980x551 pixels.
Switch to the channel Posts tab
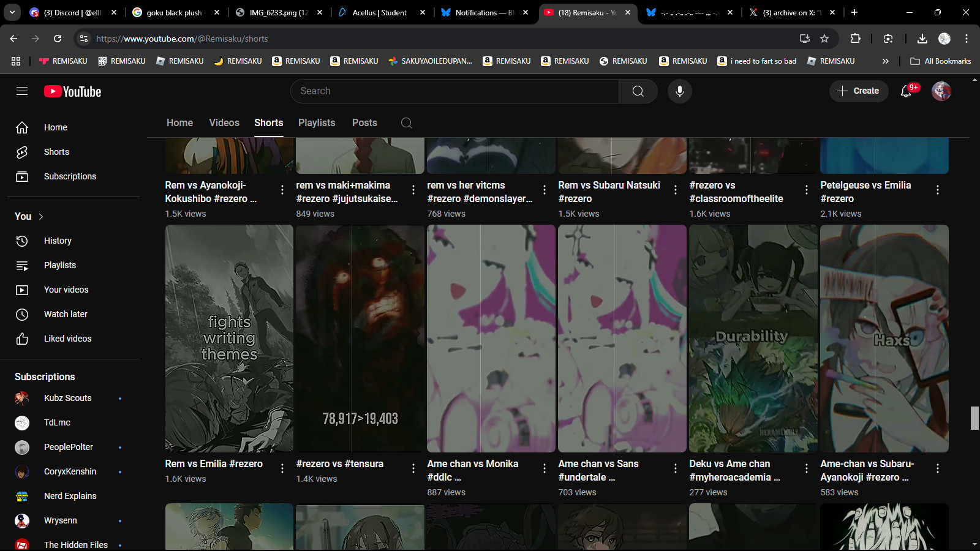click(364, 123)
